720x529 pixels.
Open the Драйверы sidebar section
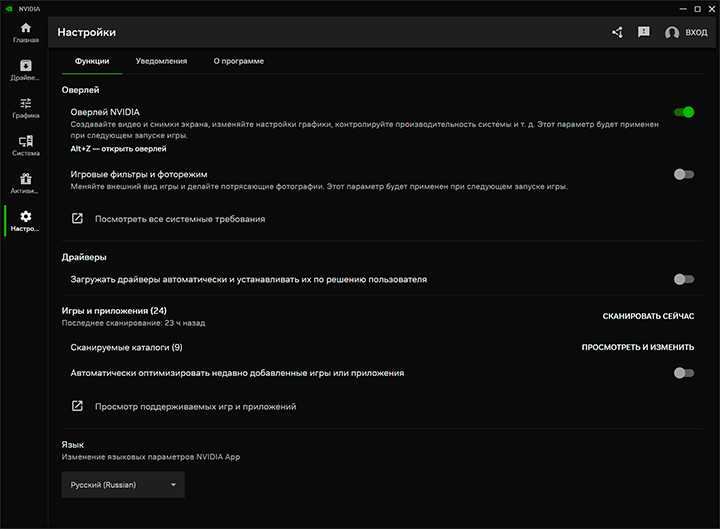tap(26, 70)
